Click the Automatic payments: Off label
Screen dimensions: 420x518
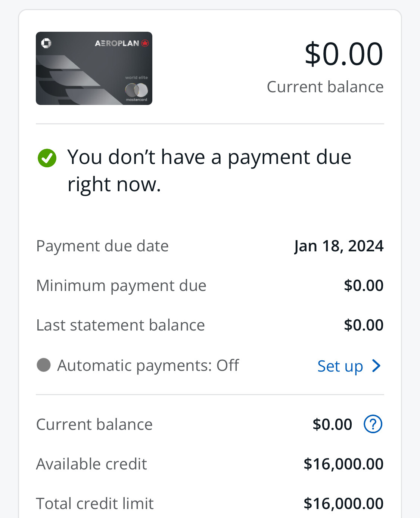coord(148,365)
